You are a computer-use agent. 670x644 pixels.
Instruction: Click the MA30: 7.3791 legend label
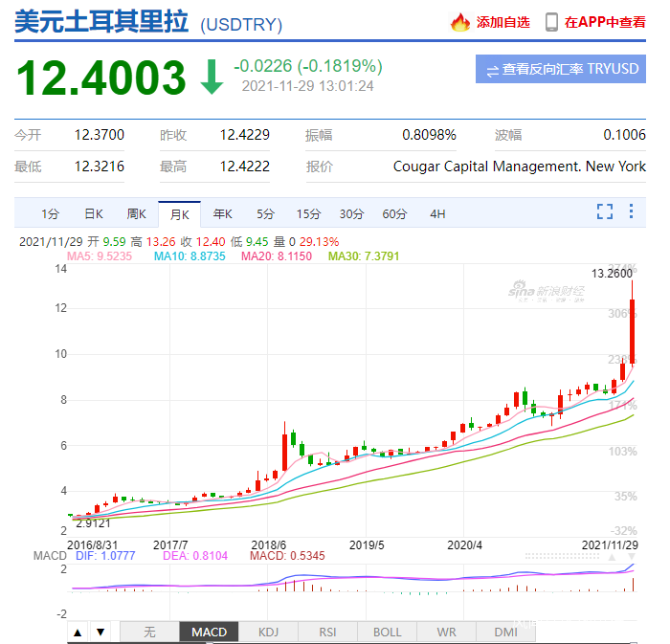coord(364,256)
